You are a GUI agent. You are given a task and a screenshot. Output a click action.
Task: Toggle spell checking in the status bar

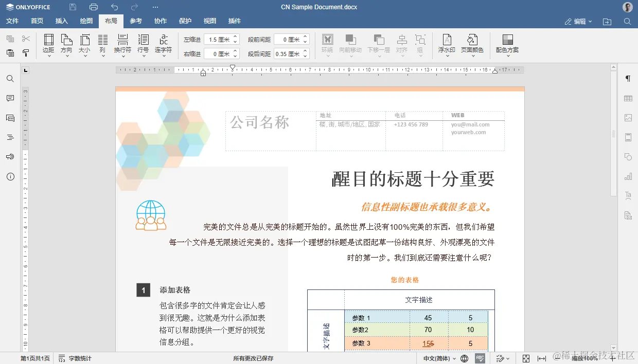pyautogui.click(x=481, y=358)
